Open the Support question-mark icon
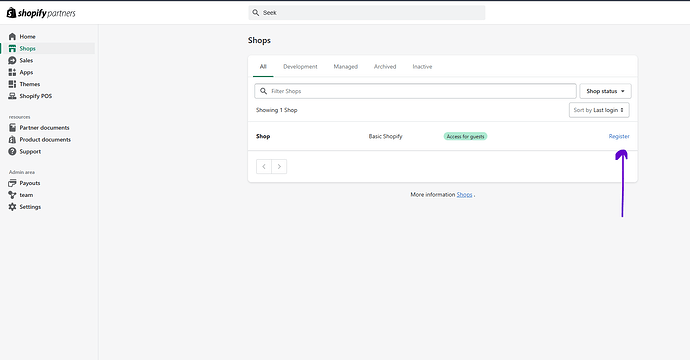The height and width of the screenshot is (360, 690). [x=12, y=151]
